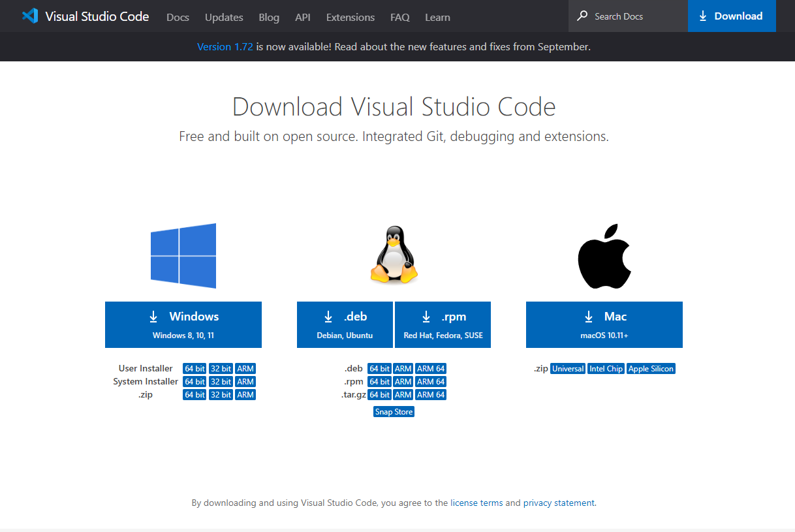The width and height of the screenshot is (795, 532).
Task: Download the .deb Debian, Ubuntu package
Action: point(345,324)
